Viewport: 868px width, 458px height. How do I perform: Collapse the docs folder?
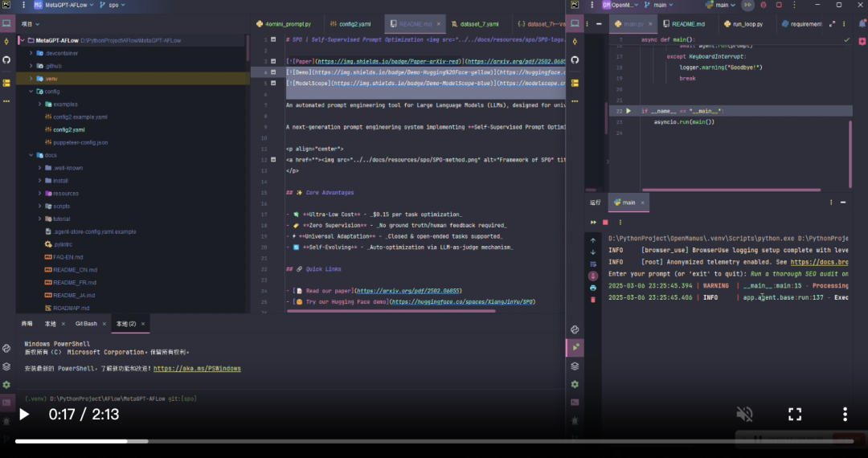point(31,155)
